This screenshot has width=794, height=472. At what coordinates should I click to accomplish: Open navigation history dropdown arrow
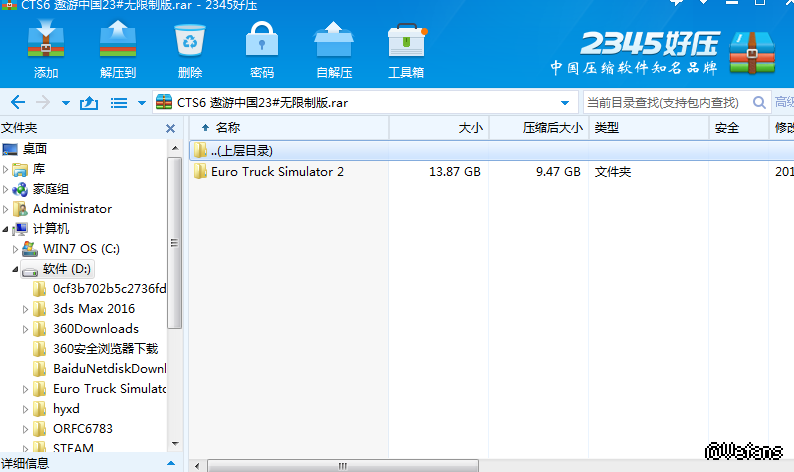click(66, 103)
